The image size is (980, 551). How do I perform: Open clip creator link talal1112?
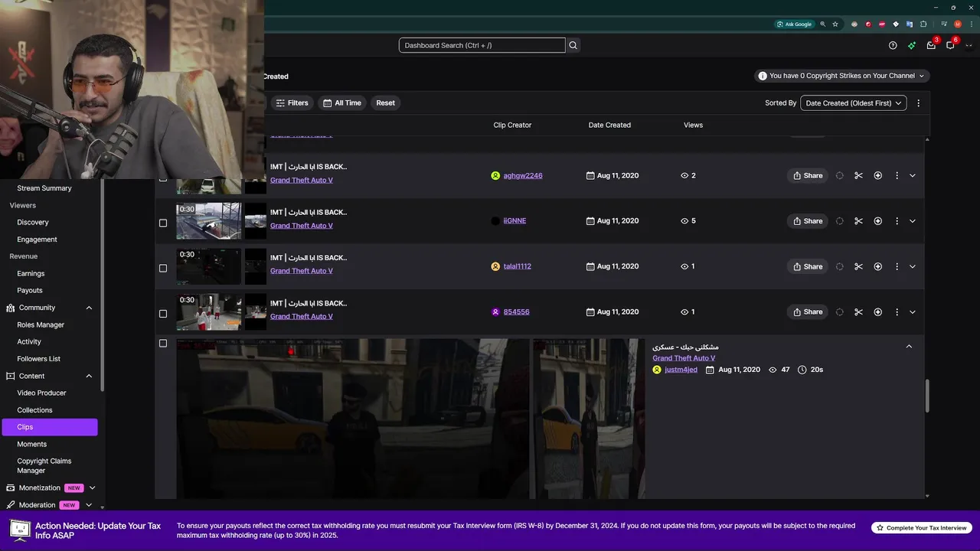pyautogui.click(x=518, y=266)
